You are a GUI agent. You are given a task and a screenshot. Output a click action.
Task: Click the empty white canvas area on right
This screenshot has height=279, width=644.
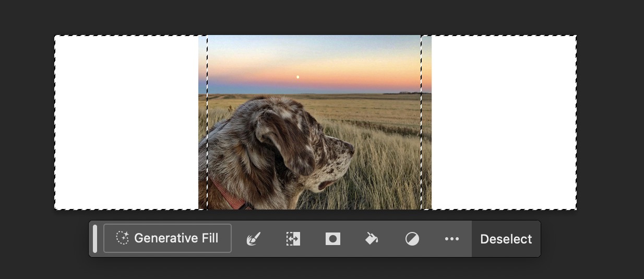coord(504,123)
